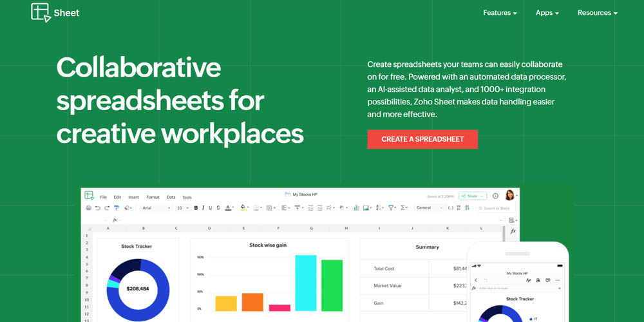644x322 pixels.
Task: Redo using the toolbar's forward arrow
Action: click(107, 208)
